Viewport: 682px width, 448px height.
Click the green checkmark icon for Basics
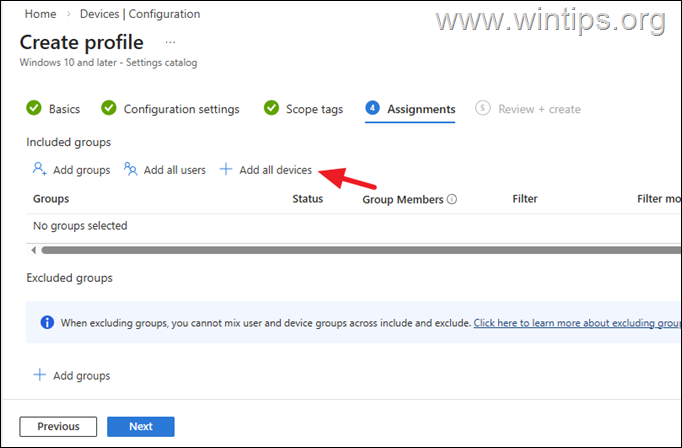pos(34,108)
